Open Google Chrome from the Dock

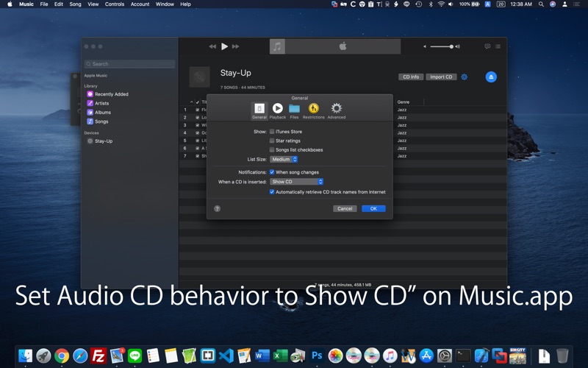coord(62,355)
